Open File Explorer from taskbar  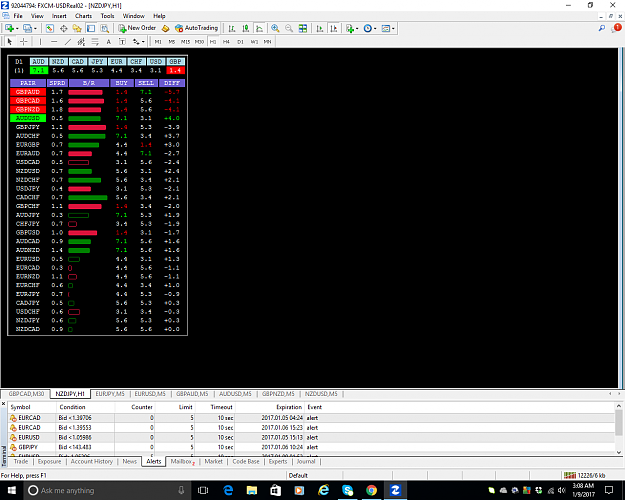click(x=252, y=490)
